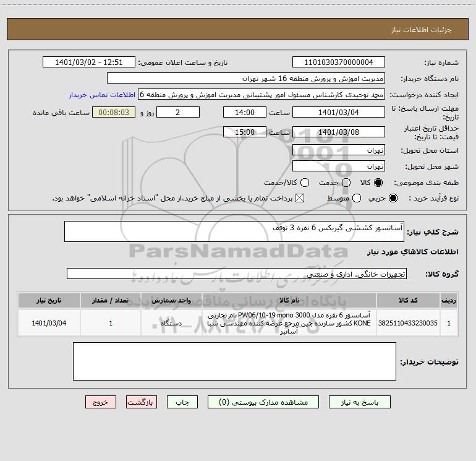Select the 'جزیی' purchase type radio

[x=393, y=198]
